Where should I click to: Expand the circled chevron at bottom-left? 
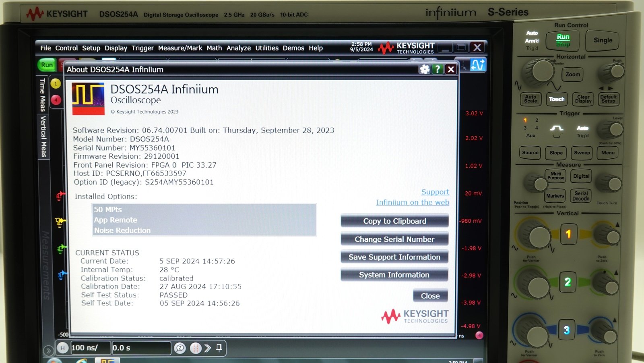point(48,351)
